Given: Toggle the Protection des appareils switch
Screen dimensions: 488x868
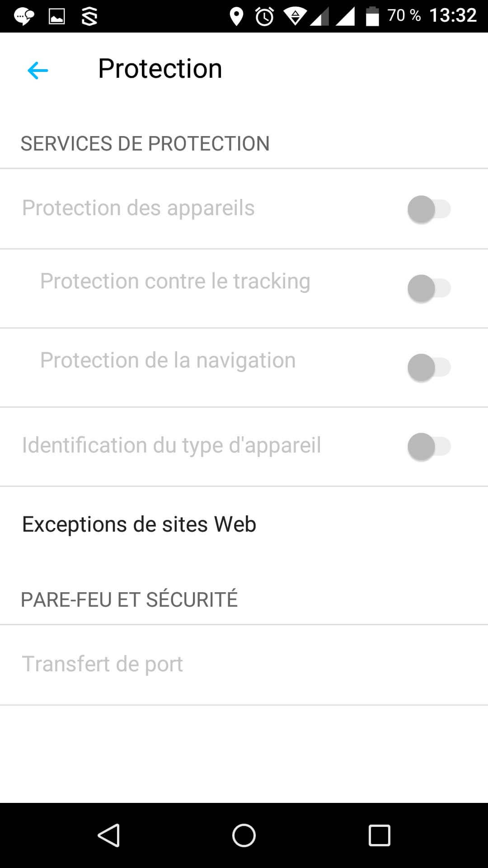Looking at the screenshot, I should (429, 209).
